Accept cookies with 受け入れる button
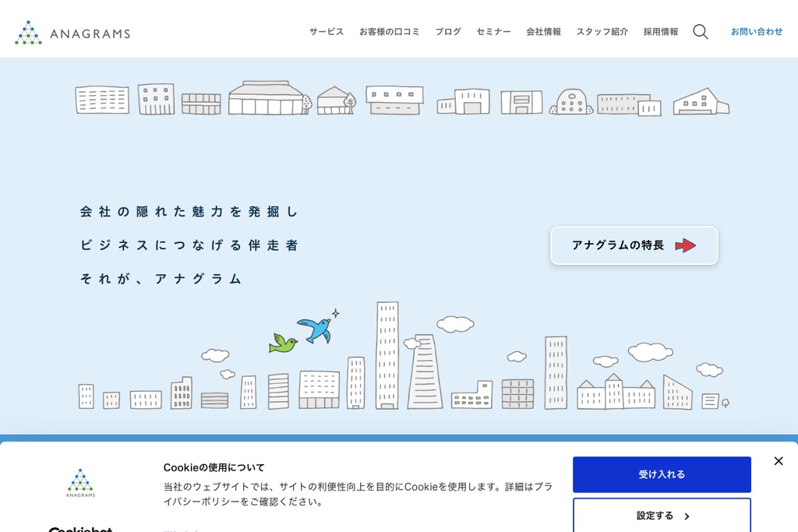Viewport: 798px width, 532px height. click(x=662, y=474)
